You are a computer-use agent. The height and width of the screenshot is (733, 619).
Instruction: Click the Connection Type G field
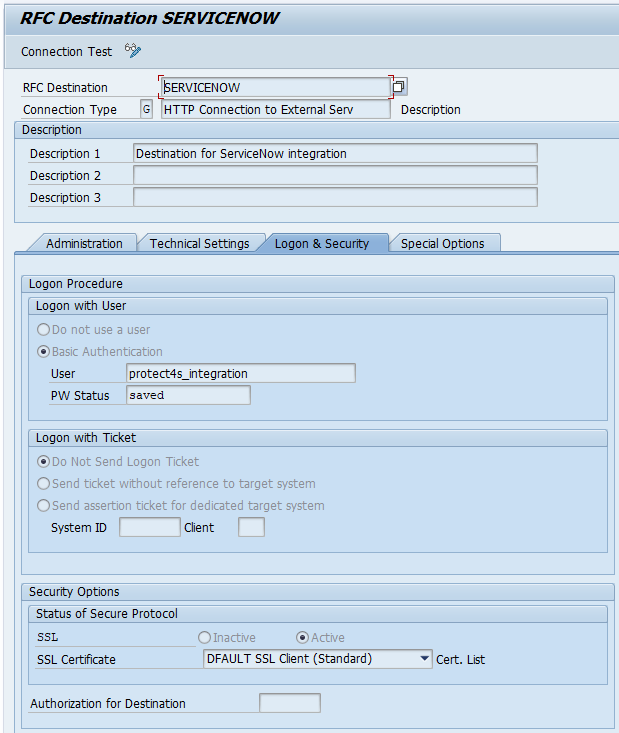[146, 109]
